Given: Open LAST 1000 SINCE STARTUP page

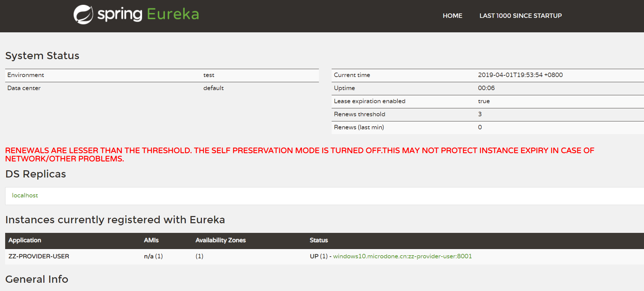Looking at the screenshot, I should (520, 16).
